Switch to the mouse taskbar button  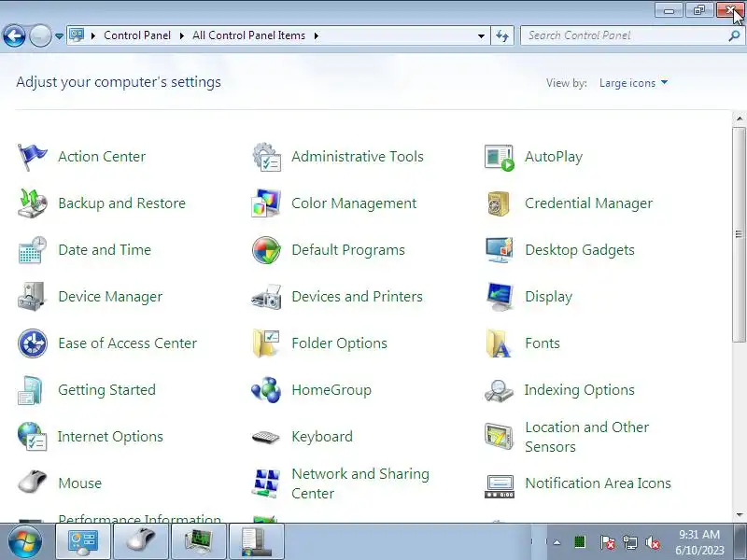pyautogui.click(x=141, y=542)
